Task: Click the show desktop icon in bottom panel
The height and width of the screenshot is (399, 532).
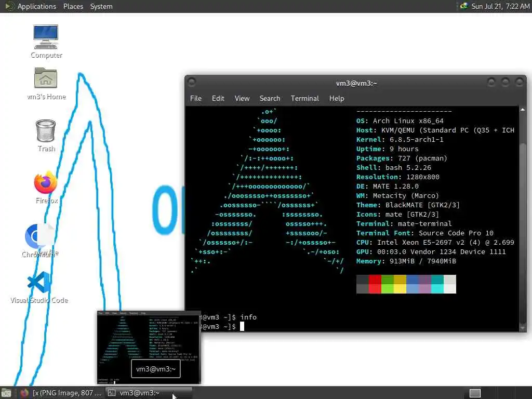Action: click(x=6, y=393)
